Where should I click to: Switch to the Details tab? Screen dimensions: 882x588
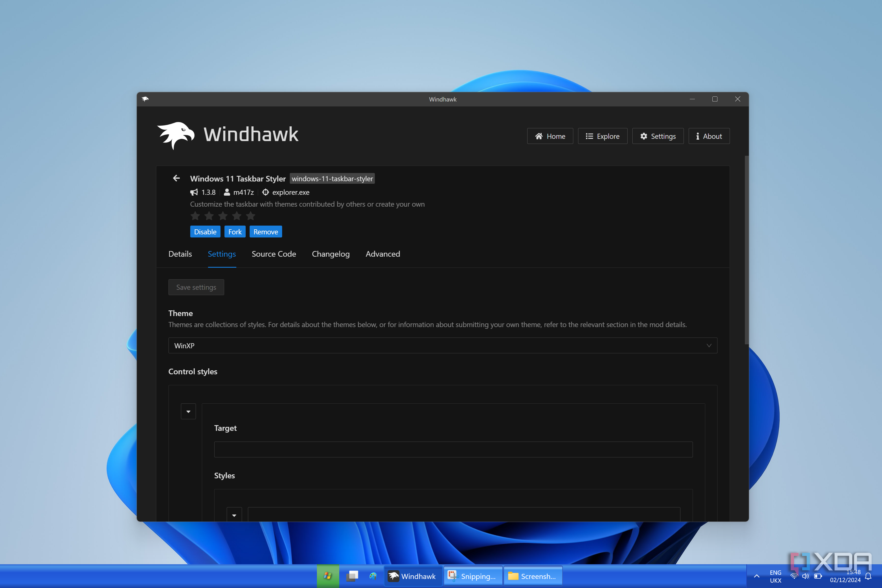pos(180,254)
